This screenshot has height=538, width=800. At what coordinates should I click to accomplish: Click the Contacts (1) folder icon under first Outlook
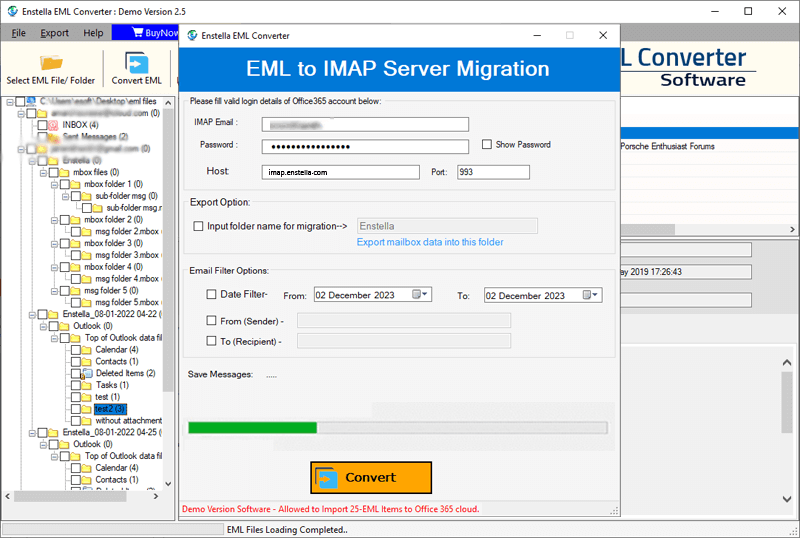87,361
